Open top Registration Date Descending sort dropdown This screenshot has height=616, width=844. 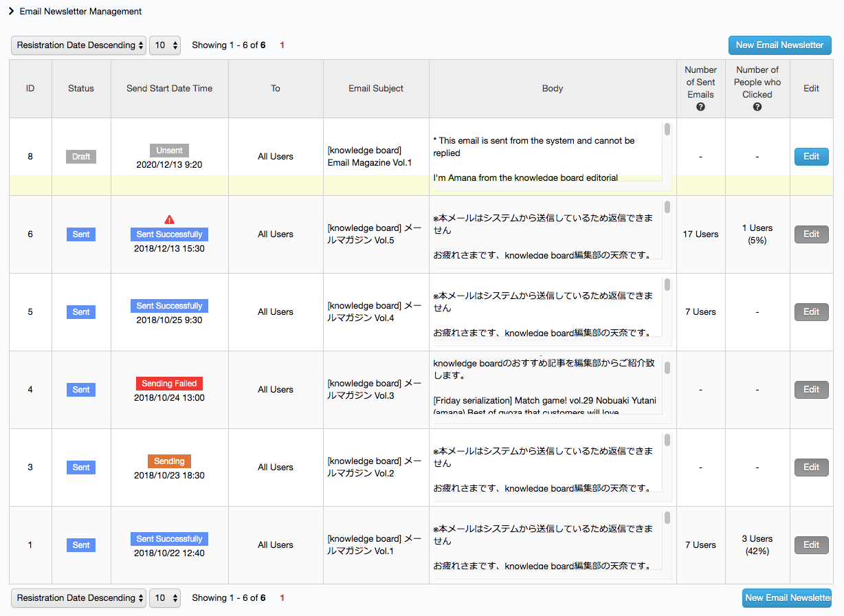(78, 45)
